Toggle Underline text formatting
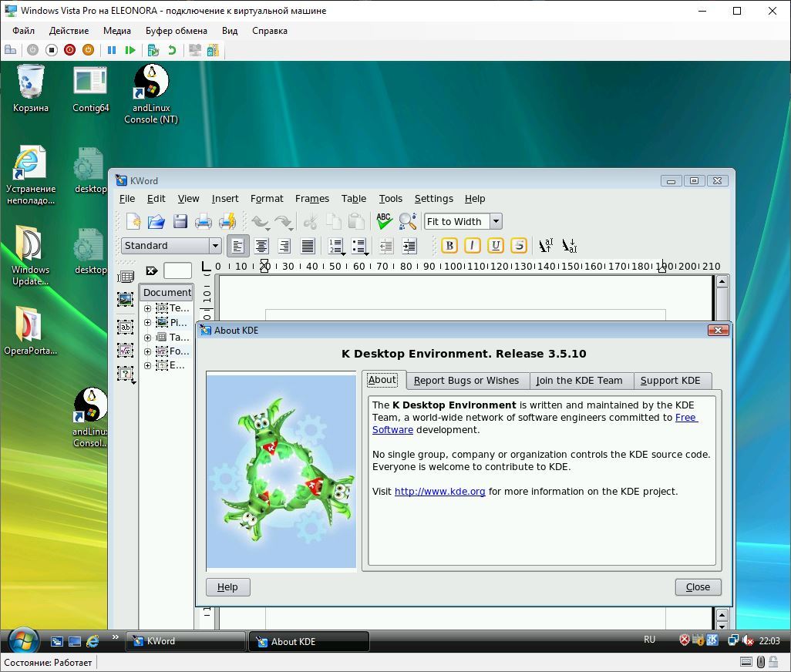 point(496,246)
